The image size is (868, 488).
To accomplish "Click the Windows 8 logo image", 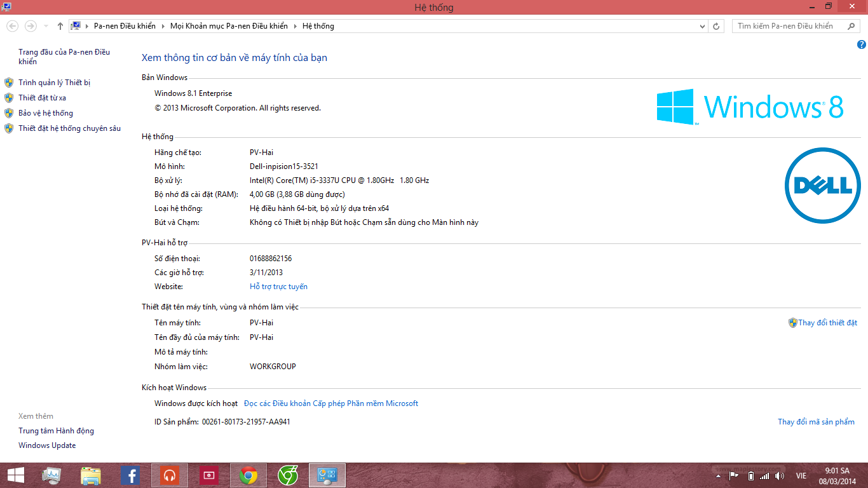I will pos(750,106).
